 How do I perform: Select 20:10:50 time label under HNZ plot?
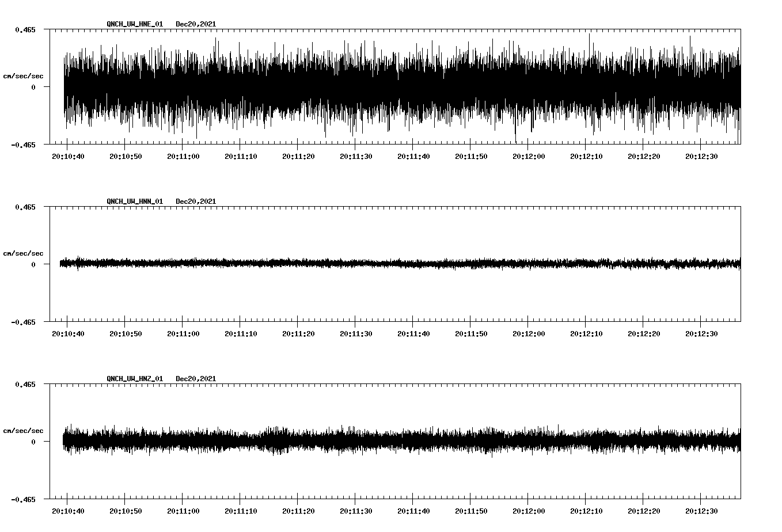(x=126, y=511)
